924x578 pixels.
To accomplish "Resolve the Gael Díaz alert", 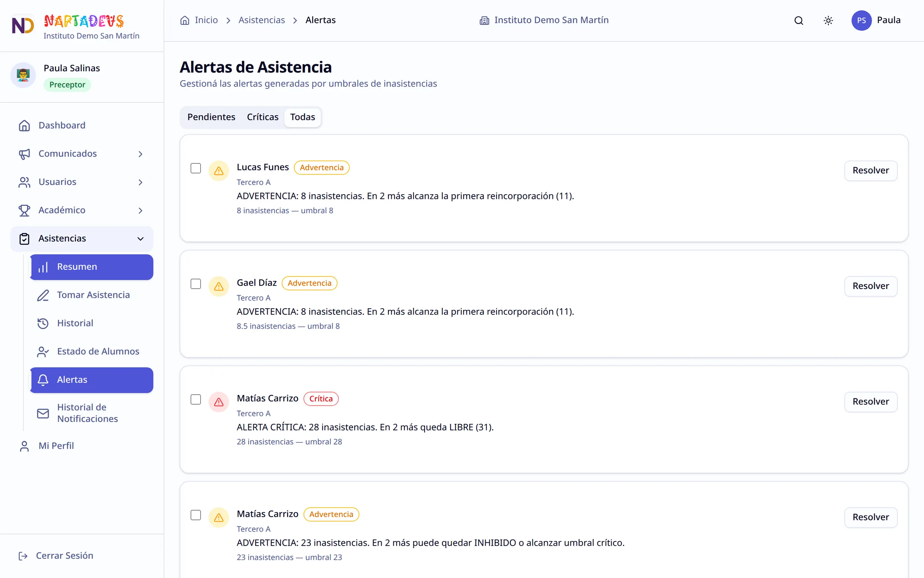I will (870, 286).
